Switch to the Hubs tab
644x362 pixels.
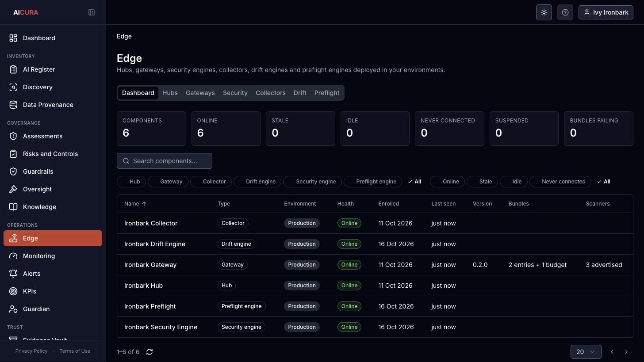click(x=170, y=93)
